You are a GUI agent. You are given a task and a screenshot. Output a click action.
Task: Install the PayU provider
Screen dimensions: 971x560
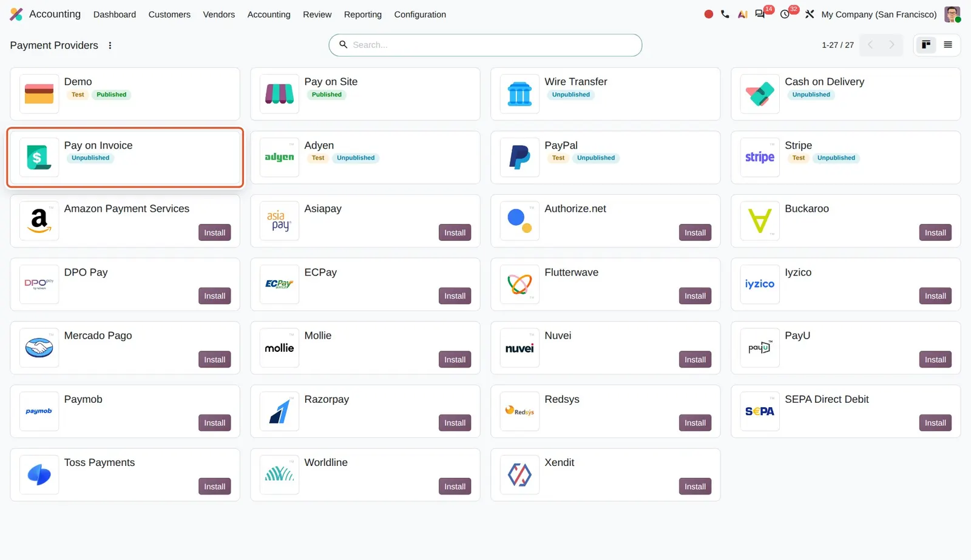click(935, 360)
